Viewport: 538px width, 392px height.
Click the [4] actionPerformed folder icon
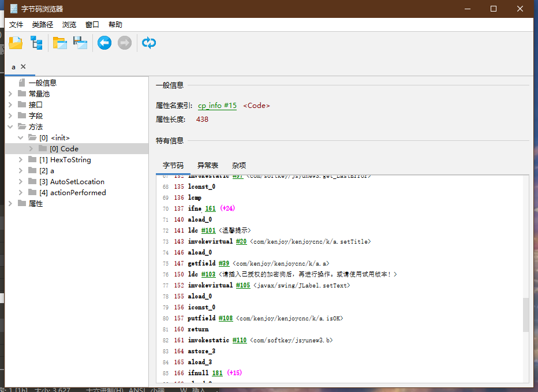click(32, 193)
